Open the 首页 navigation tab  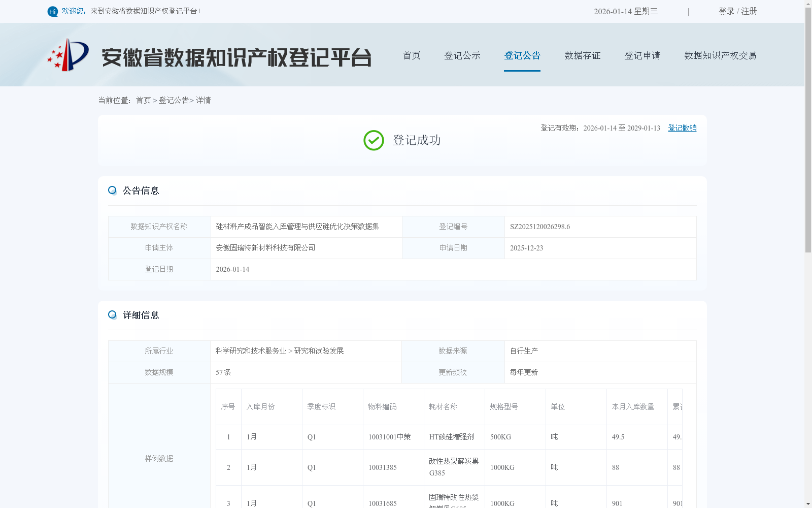(x=412, y=55)
